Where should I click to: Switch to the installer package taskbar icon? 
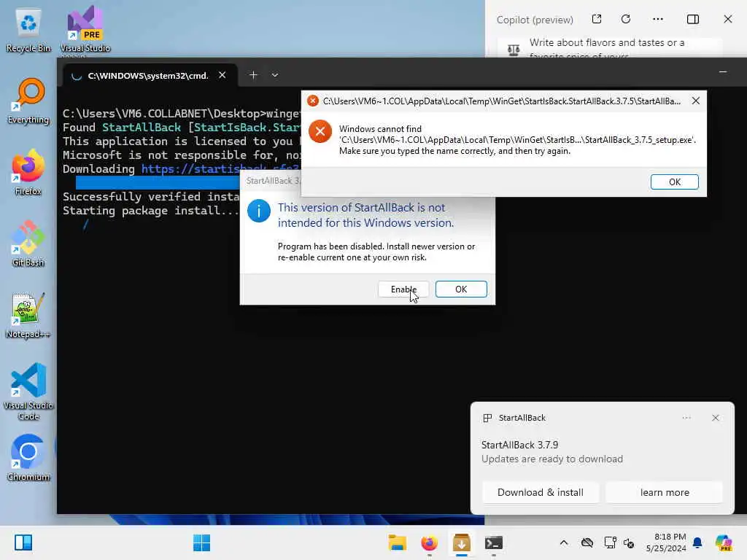pos(461,542)
